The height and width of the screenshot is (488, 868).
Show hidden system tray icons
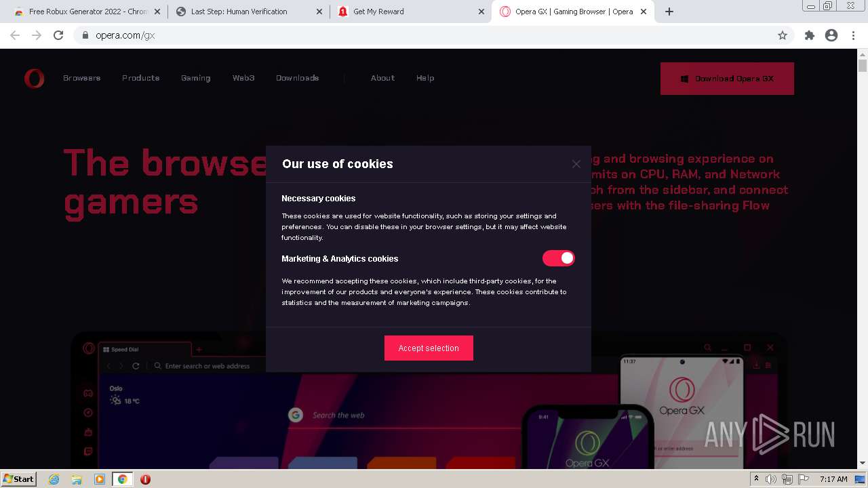[756, 479]
